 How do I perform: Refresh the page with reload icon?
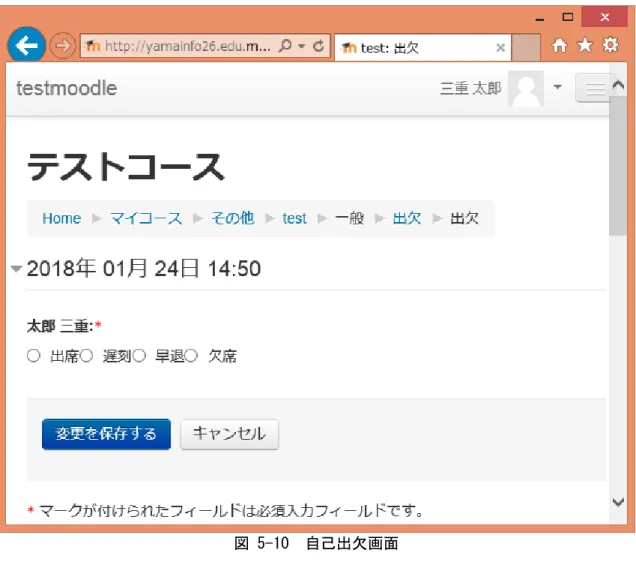tap(319, 46)
